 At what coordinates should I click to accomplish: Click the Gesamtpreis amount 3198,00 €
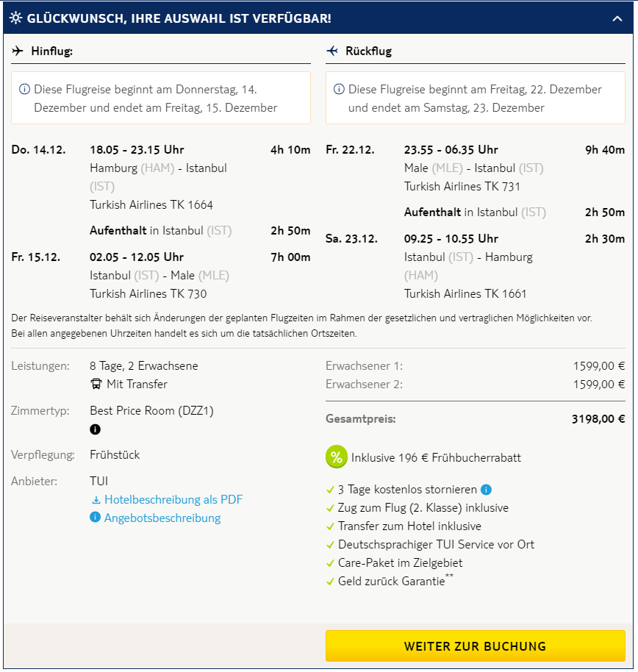[598, 419]
